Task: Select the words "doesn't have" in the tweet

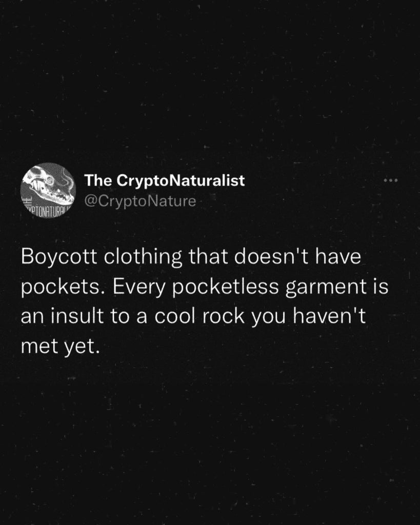Action: 297,257
